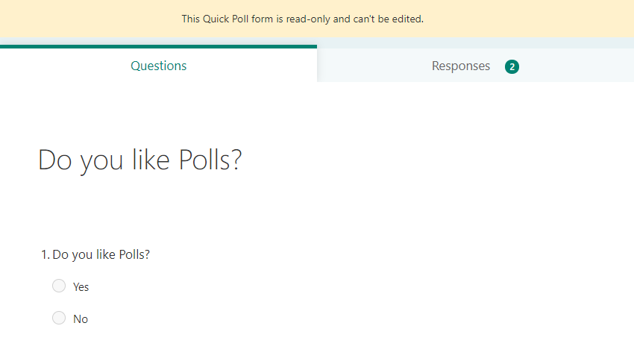Image resolution: width=634 pixels, height=364 pixels.
Task: Click the word "Polls?" in the large title
Action: click(x=211, y=160)
